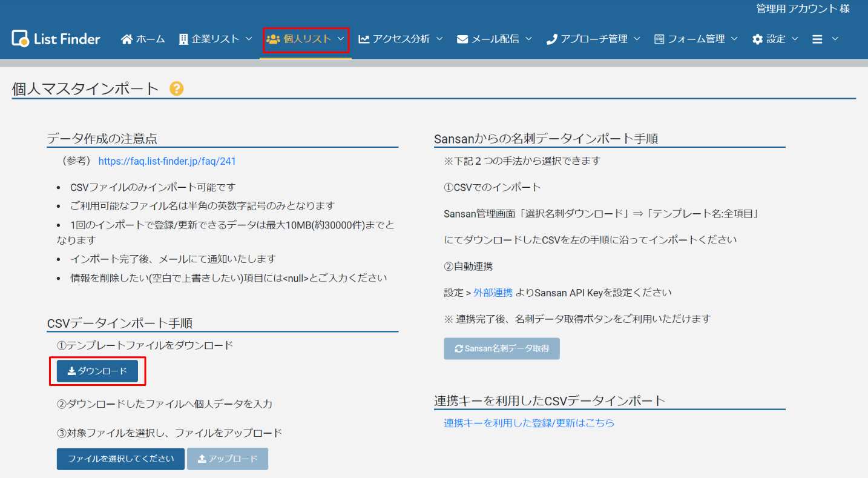868x478 pixels.
Task: Expand the 企業リスト dropdown chevron
Action: [249, 39]
